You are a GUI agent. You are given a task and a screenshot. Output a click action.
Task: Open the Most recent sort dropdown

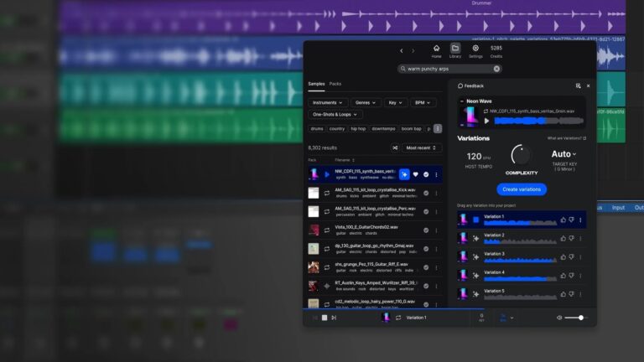[x=421, y=147]
